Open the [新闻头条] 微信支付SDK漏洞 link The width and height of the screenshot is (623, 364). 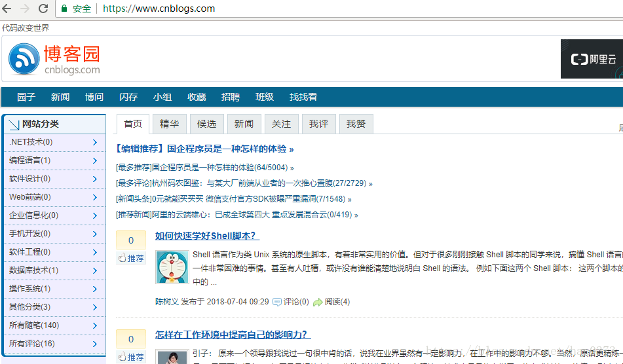[x=234, y=199]
